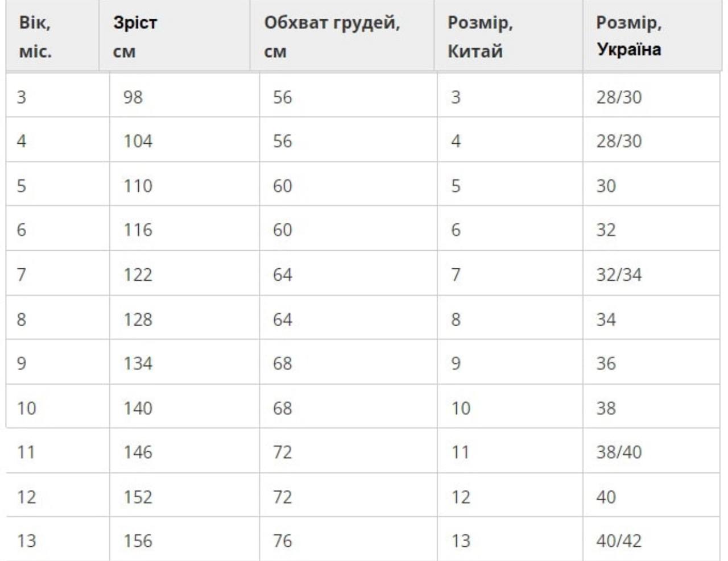Select the 128 height cell
728x561 pixels.
[138, 319]
